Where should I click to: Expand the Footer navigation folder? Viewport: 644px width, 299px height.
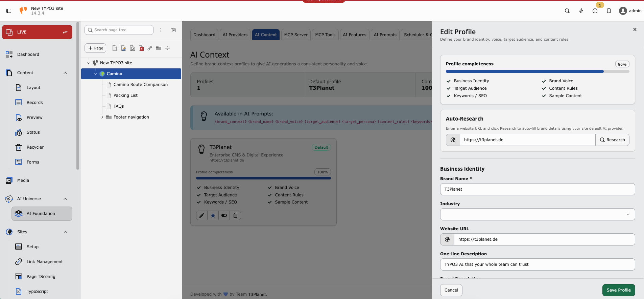(x=102, y=117)
